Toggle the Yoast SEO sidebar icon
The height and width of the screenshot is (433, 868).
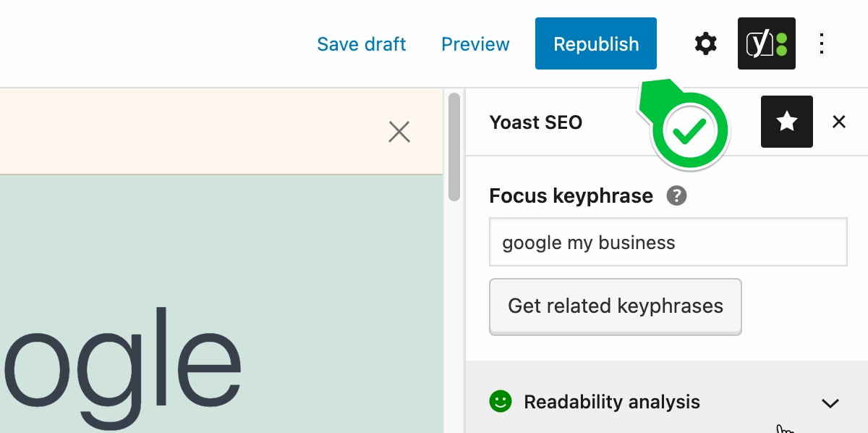pos(766,44)
